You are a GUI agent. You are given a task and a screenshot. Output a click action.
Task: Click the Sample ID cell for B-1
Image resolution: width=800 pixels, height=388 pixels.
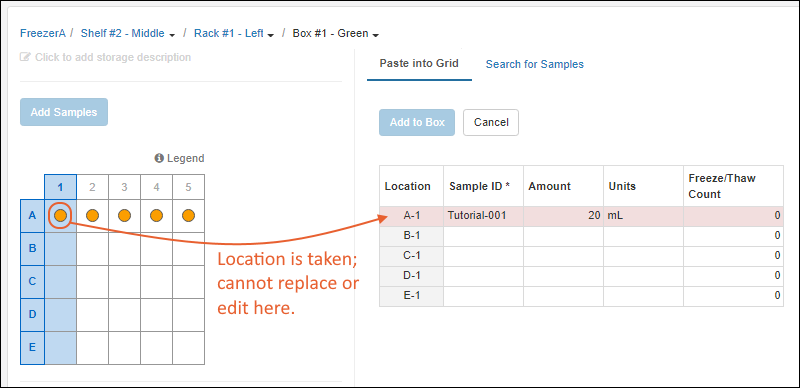click(x=483, y=236)
